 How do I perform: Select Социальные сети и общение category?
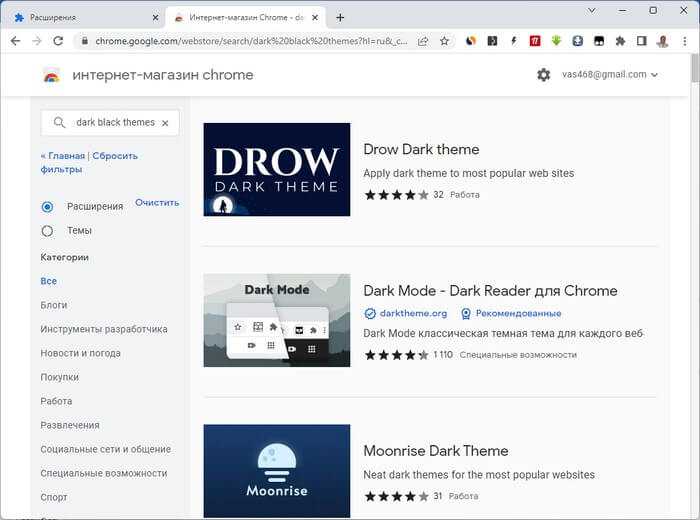[106, 449]
